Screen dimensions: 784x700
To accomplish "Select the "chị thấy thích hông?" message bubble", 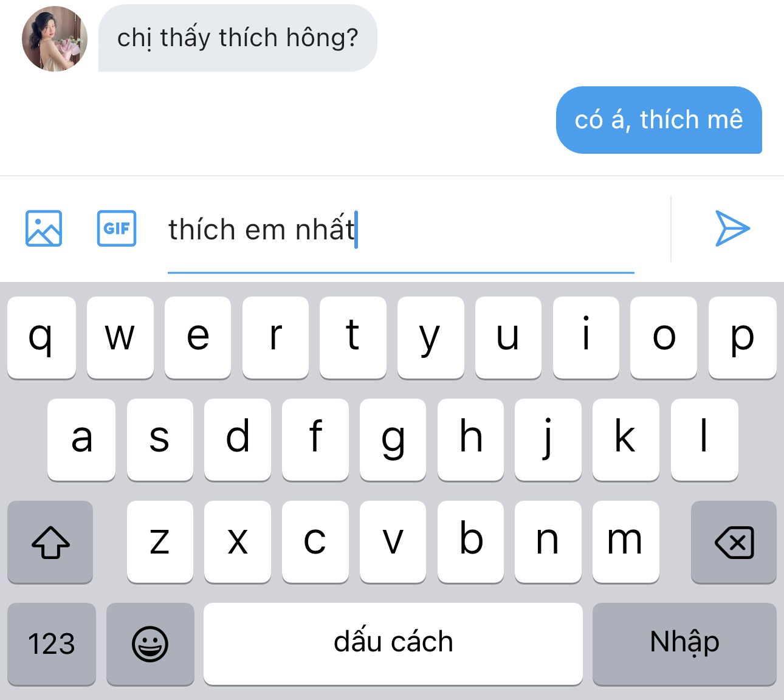I will [x=238, y=38].
